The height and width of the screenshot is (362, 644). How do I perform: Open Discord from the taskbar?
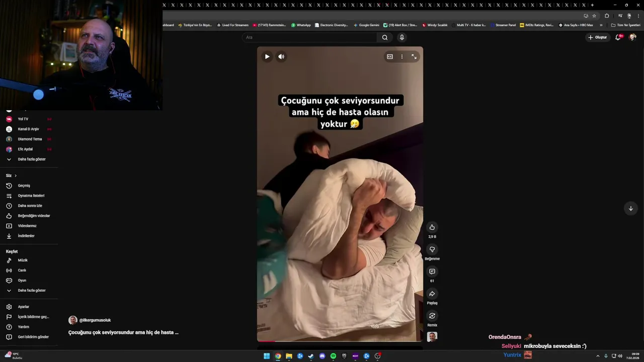click(322, 356)
